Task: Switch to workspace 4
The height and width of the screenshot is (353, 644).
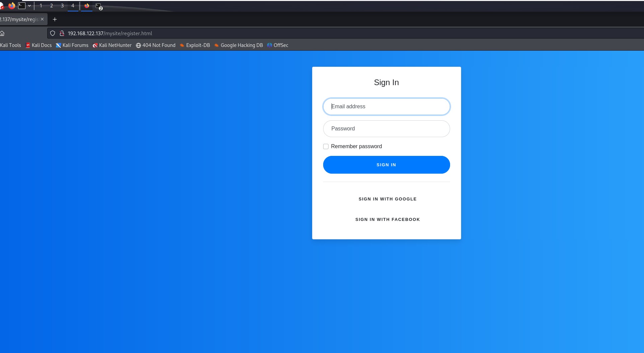Action: pyautogui.click(x=73, y=6)
